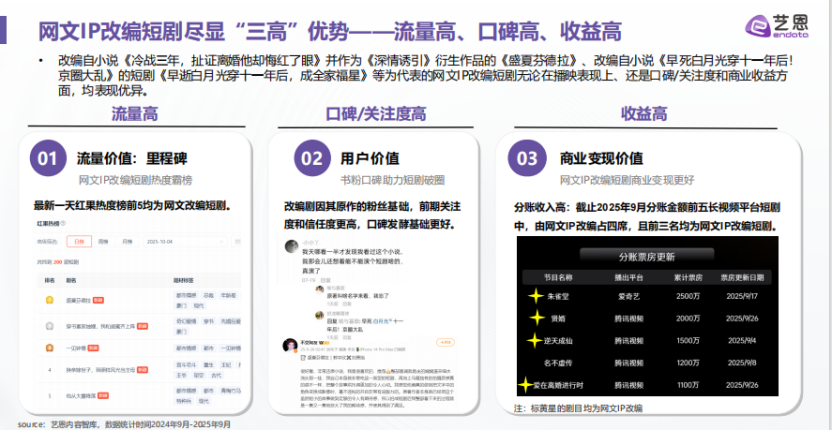
Task: Select the 日榜 daily ranking option
Action: 79,242
